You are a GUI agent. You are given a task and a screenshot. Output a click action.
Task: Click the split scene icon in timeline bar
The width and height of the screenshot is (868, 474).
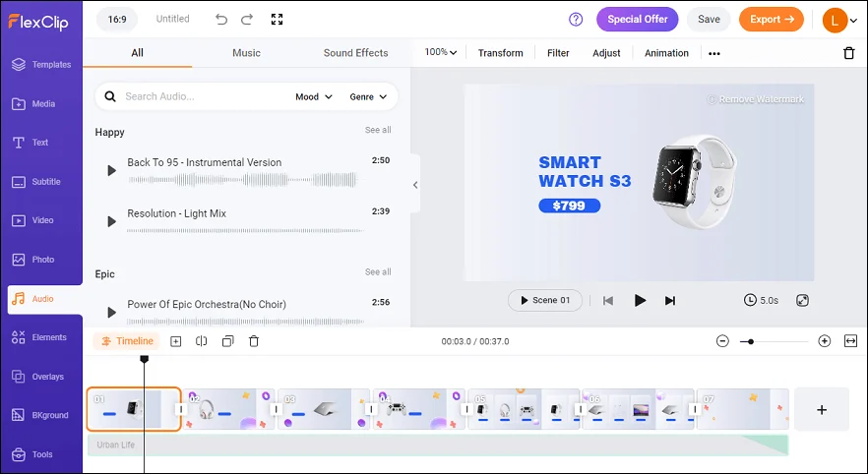202,341
